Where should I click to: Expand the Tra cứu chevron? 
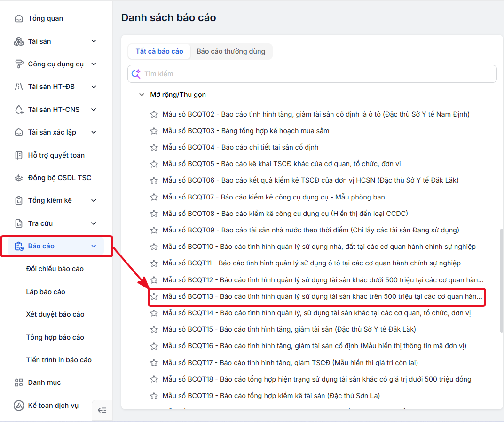coord(94,223)
